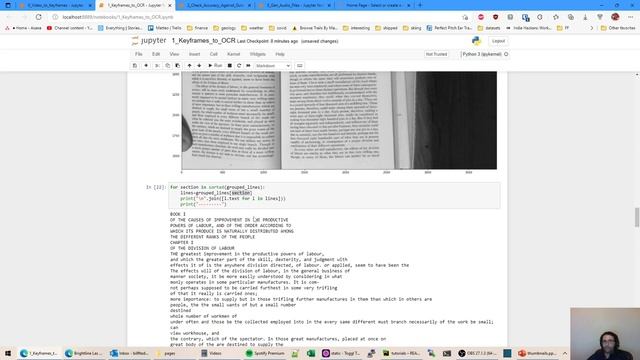Open the geology bookmarks folder

click(x=224, y=28)
